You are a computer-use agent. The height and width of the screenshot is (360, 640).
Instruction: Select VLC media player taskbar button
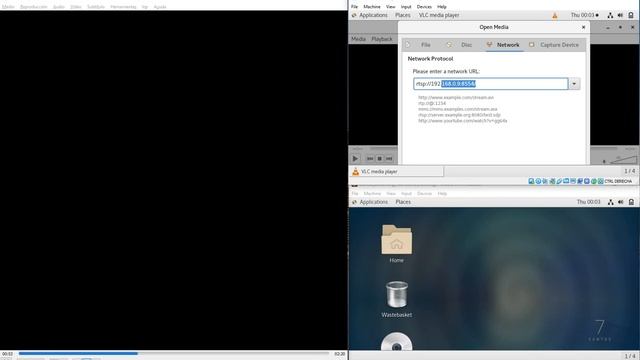click(x=396, y=171)
